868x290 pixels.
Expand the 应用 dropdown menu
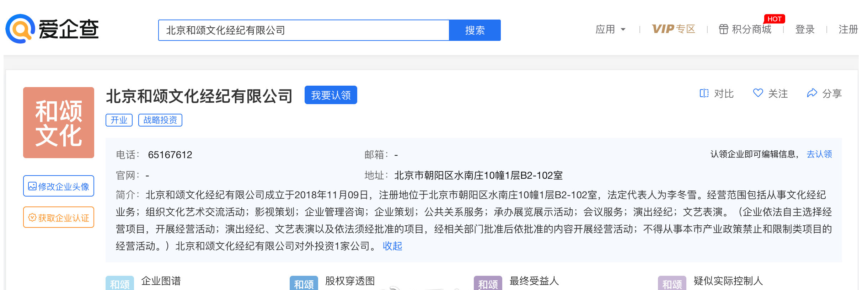pos(610,29)
